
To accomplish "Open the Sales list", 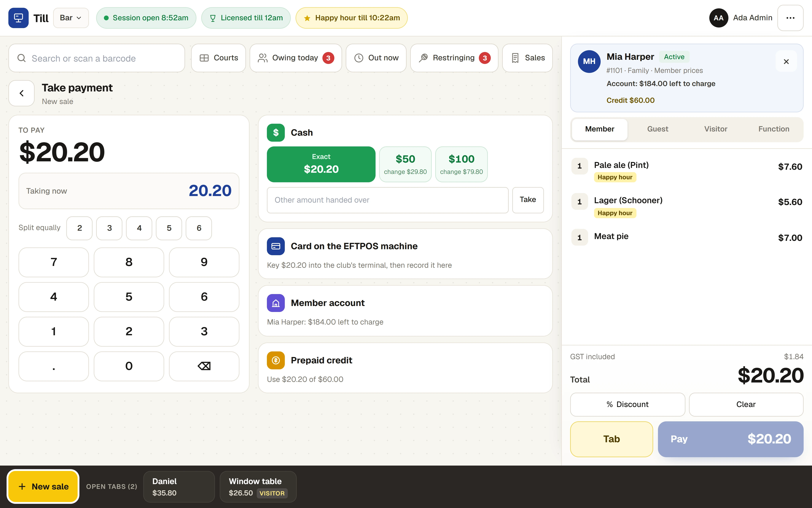I will [x=527, y=58].
